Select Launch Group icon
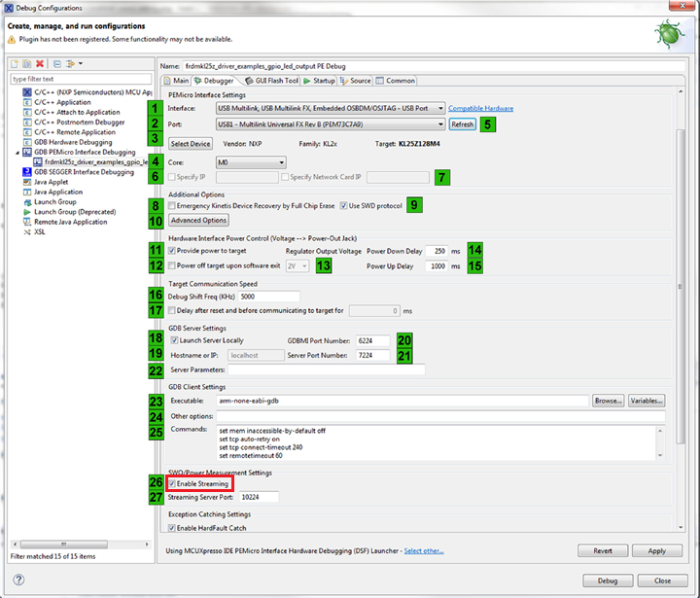This screenshot has width=700, height=598. (27, 202)
